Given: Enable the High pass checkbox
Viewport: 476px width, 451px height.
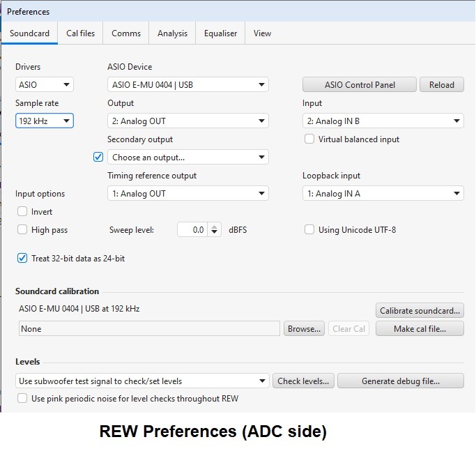Looking at the screenshot, I should pos(22,229).
